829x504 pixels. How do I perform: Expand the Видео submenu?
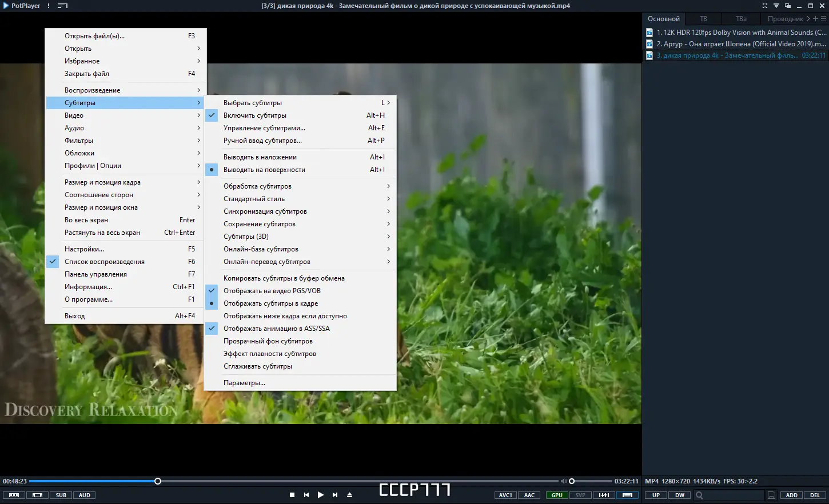tap(74, 115)
